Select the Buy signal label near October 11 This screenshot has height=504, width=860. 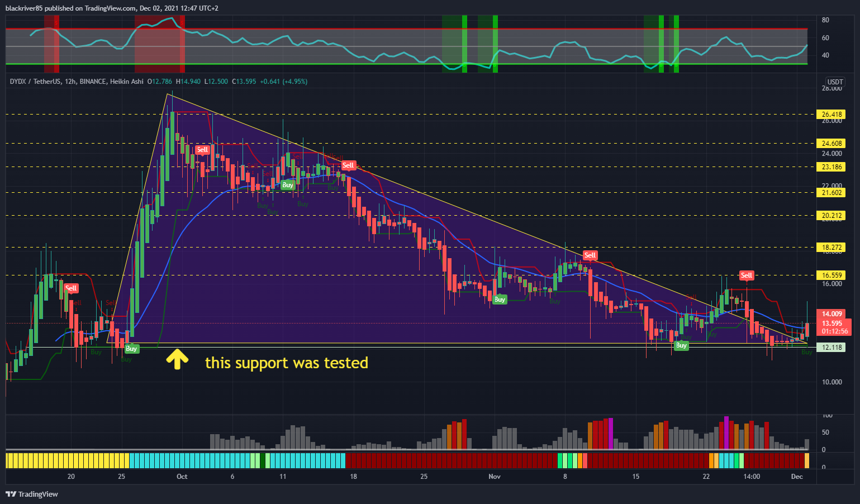point(288,185)
